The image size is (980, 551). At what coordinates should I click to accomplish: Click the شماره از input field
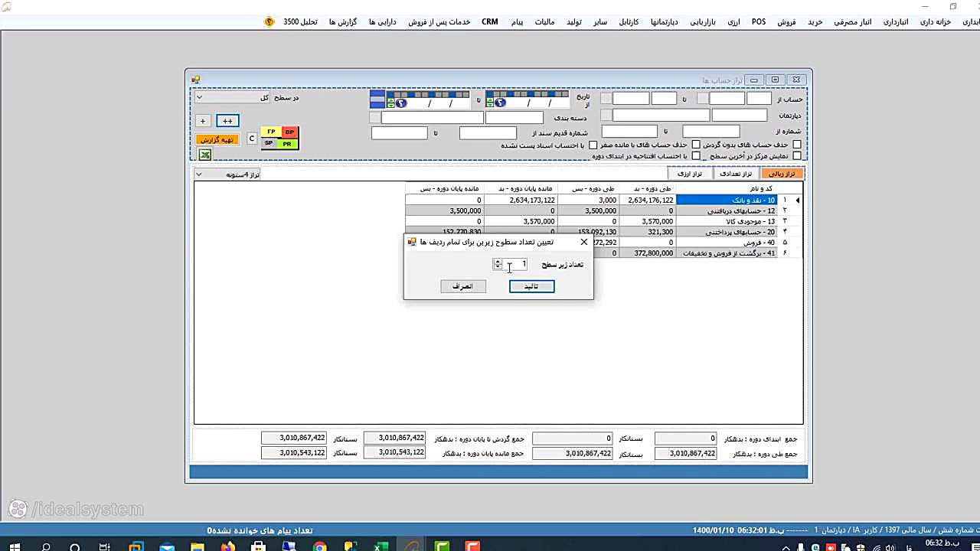click(x=711, y=132)
